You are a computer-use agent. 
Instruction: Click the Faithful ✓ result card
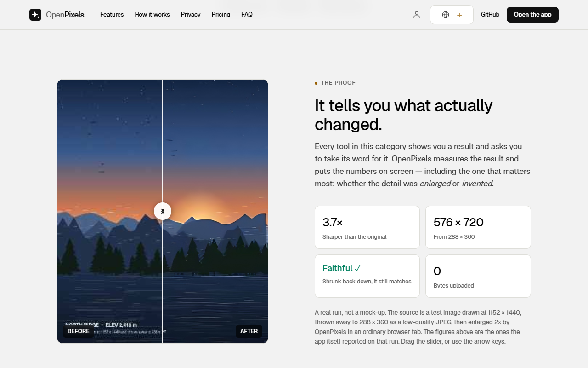tap(367, 276)
